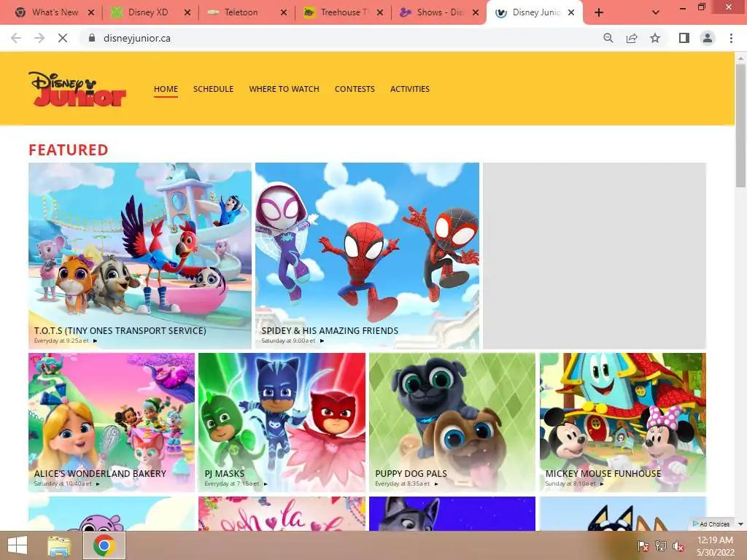This screenshot has width=747, height=560.
Task: Open the CONTESTS page
Action: coord(355,89)
